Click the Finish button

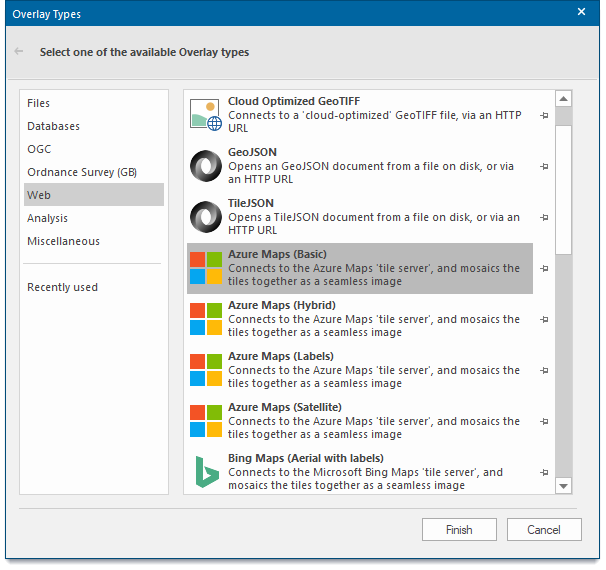(459, 529)
